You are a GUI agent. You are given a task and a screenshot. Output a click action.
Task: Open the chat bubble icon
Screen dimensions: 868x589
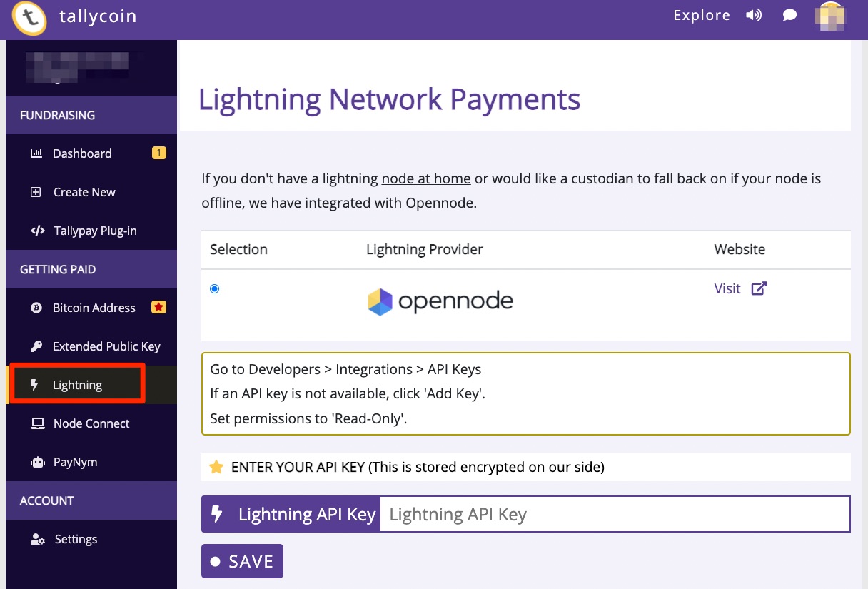click(x=789, y=15)
